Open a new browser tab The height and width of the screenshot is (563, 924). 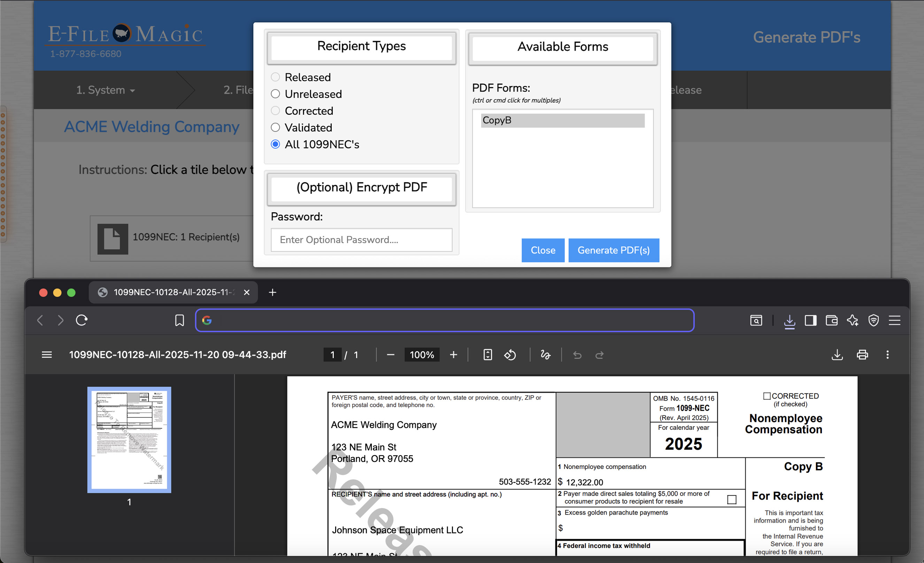[272, 292]
